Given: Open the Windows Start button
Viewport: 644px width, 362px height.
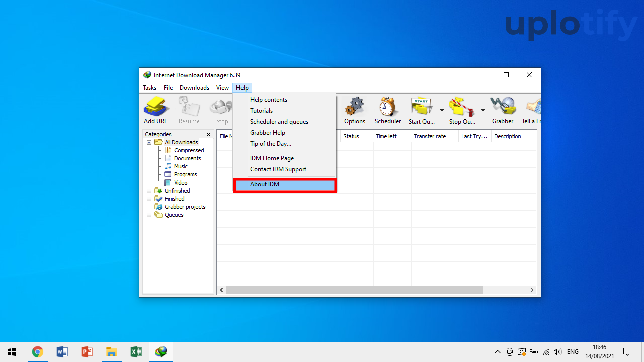Looking at the screenshot, I should click(x=12, y=352).
